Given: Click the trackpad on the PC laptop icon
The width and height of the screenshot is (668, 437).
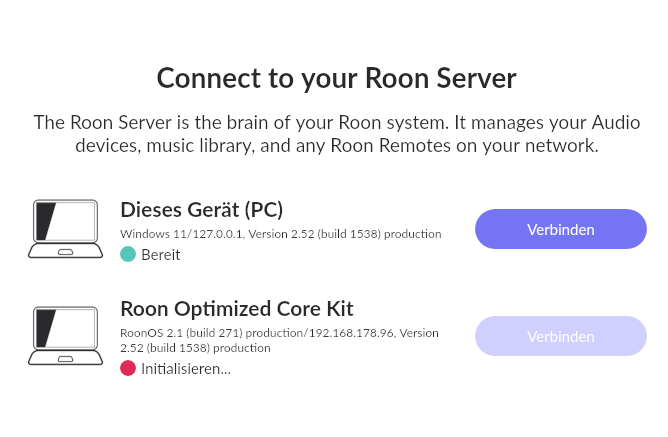Looking at the screenshot, I should click(x=65, y=252).
